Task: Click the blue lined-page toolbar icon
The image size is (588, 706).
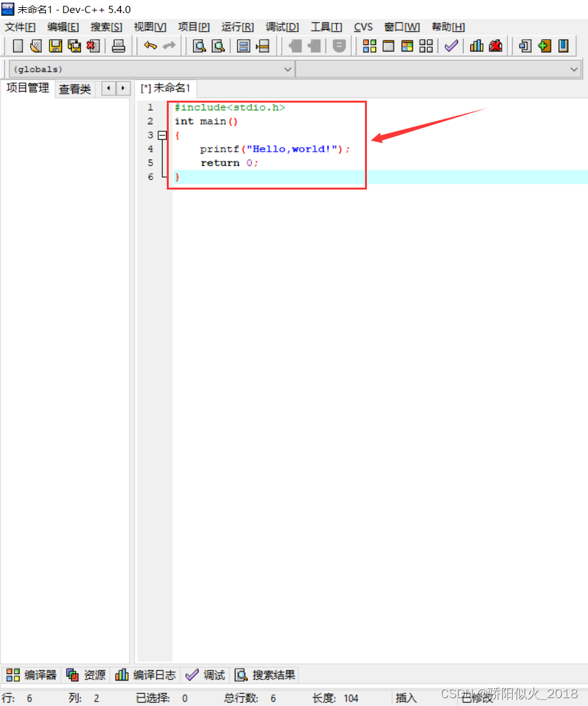Action: [244, 46]
